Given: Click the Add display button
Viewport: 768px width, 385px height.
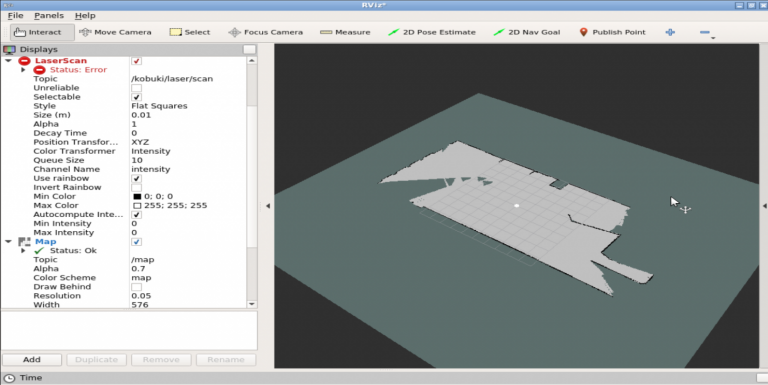Looking at the screenshot, I should coord(32,360).
